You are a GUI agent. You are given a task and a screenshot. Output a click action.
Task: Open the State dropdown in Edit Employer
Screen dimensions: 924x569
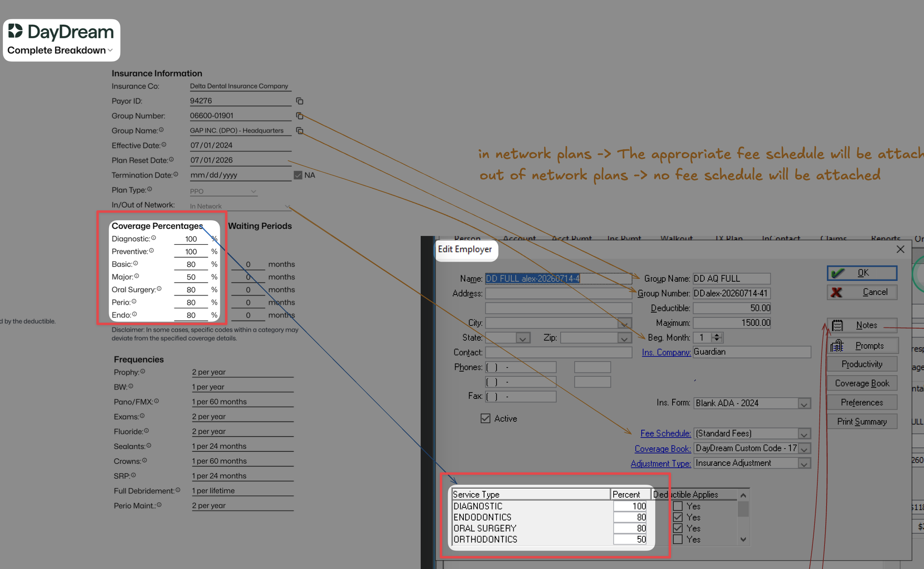523,338
